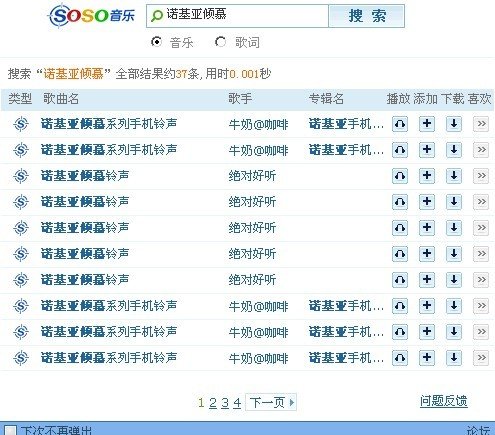Click the like icon in third row
495x435 pixels.
tap(481, 176)
